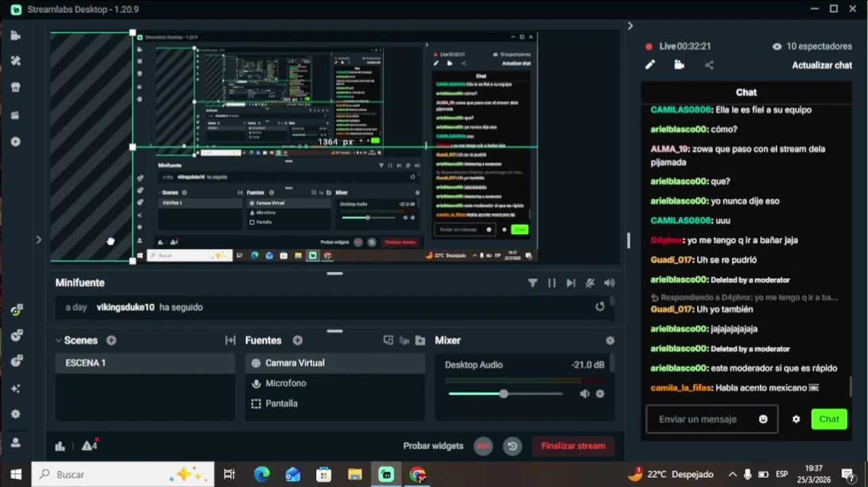
Task: Open chat settings gear icon
Action: pyautogui.click(x=796, y=419)
